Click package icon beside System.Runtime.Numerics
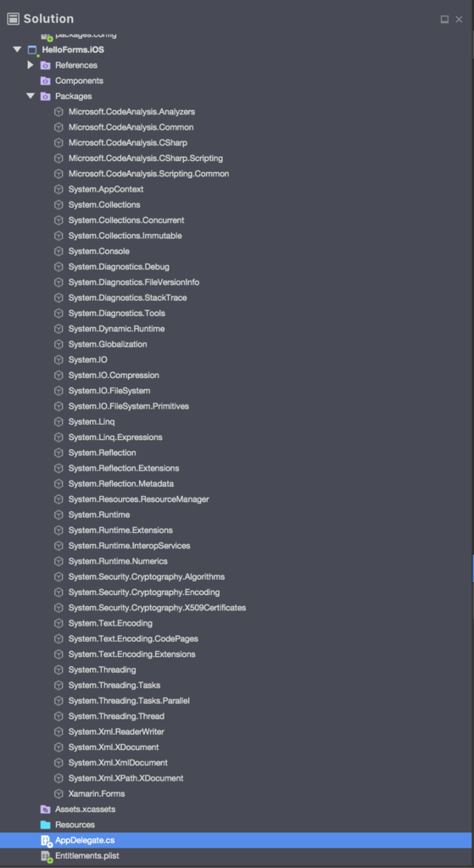474x868 pixels. coord(59,561)
